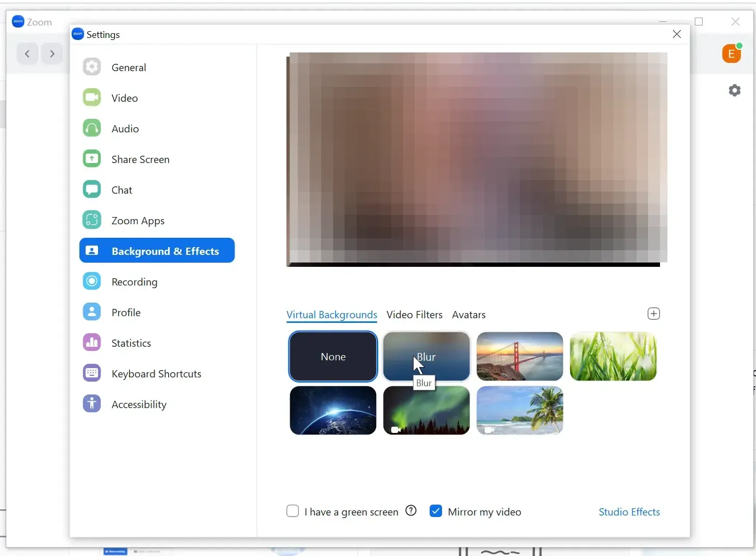Select the None background option
Screen dimensions: 756x556
click(333, 357)
